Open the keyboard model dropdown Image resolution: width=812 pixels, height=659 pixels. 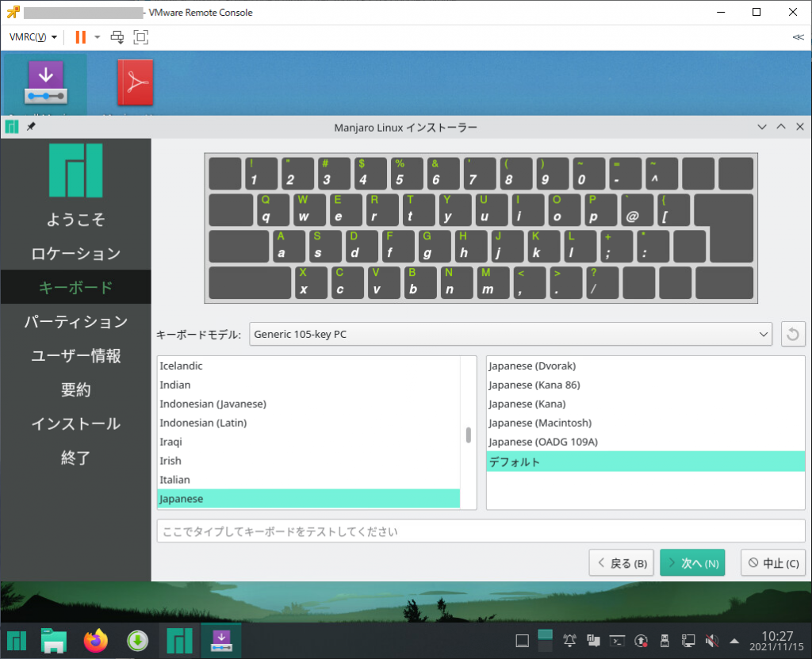(510, 334)
